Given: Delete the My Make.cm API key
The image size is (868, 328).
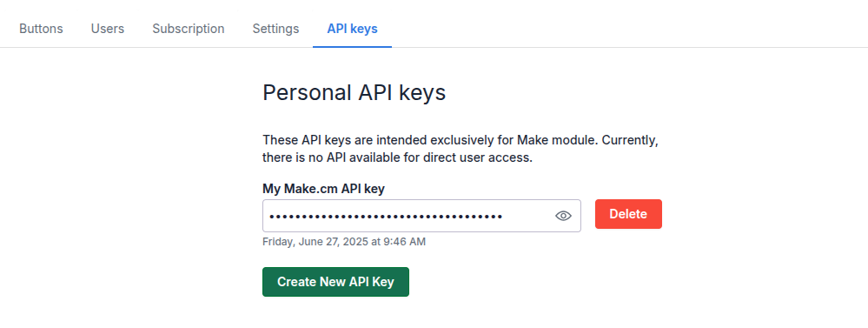Looking at the screenshot, I should click(628, 214).
